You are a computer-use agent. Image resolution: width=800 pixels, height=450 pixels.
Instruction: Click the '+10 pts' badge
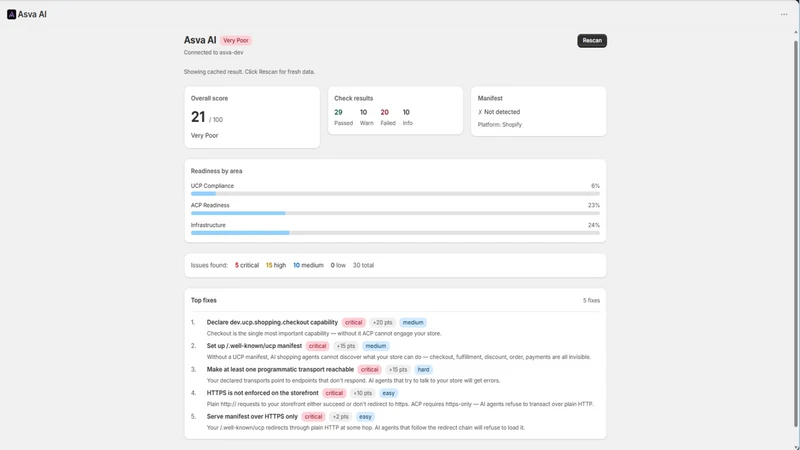click(x=362, y=393)
